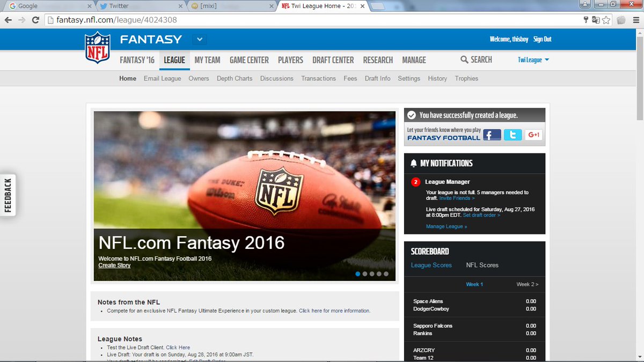
Task: Switch to Game Center tab
Action: tap(249, 60)
